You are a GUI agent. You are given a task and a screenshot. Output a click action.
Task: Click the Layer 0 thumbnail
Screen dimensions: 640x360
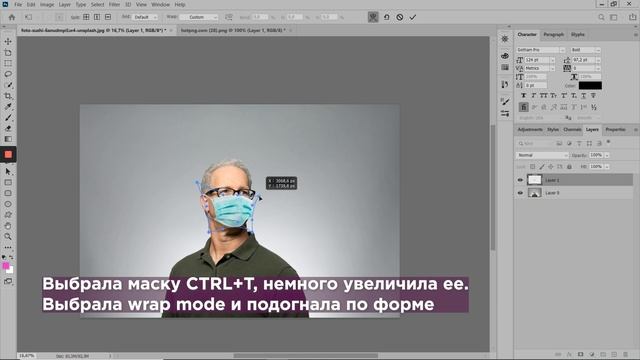coord(534,193)
